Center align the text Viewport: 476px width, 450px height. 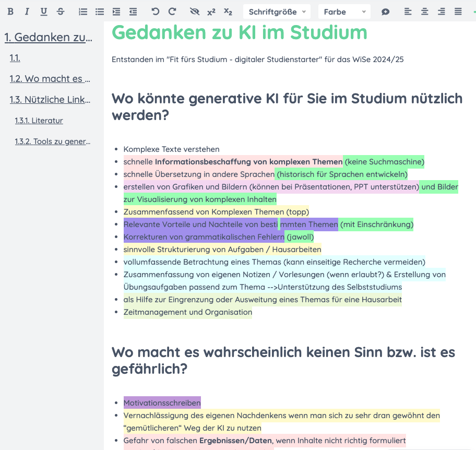(425, 11)
